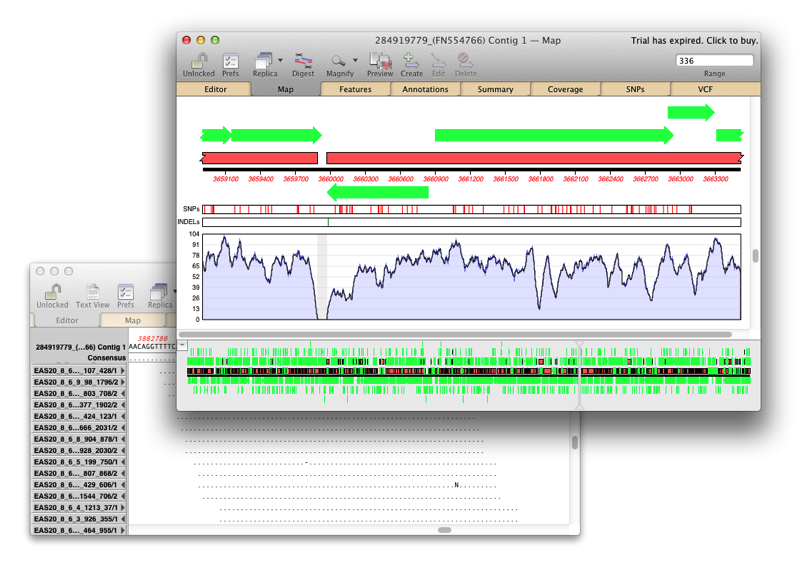Open the Annotations tab
The image size is (800, 568).
[x=425, y=89]
